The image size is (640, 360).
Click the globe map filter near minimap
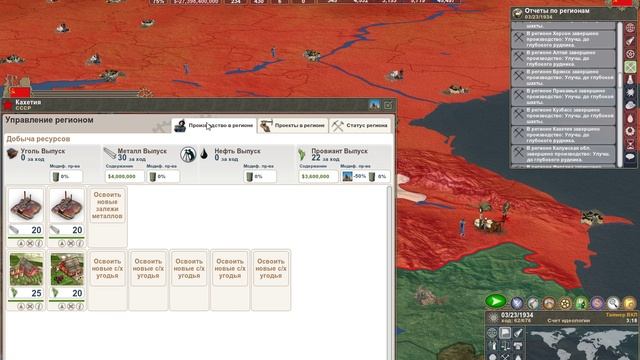click(x=492, y=333)
